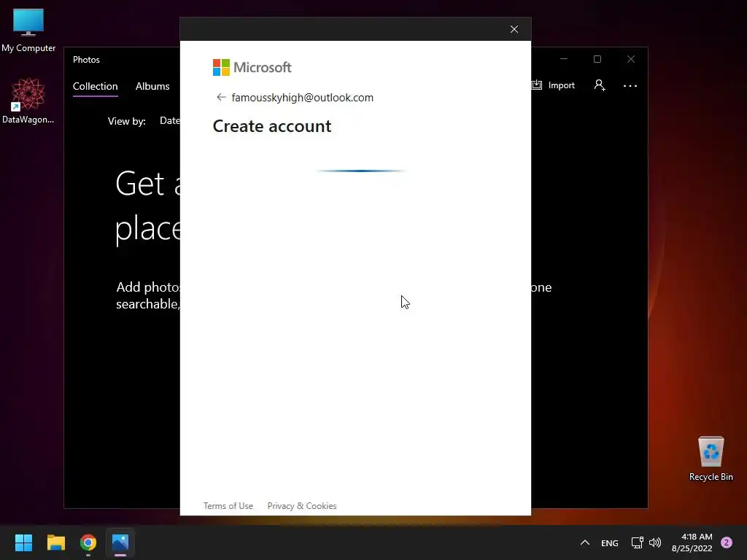The image size is (747, 560).
Task: Click the Photos app taskbar icon
Action: [x=120, y=542]
